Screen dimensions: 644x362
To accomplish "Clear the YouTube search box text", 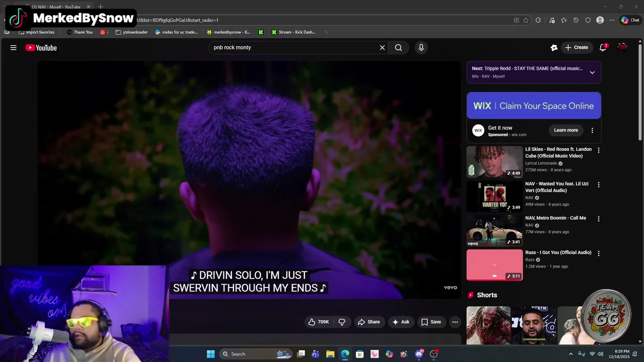I will click(x=382, y=48).
